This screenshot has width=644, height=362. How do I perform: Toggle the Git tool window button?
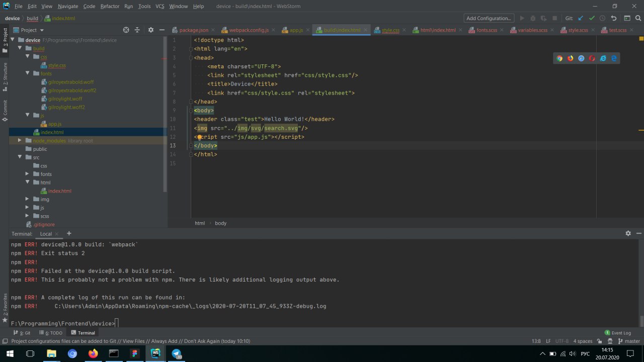coord(21,333)
